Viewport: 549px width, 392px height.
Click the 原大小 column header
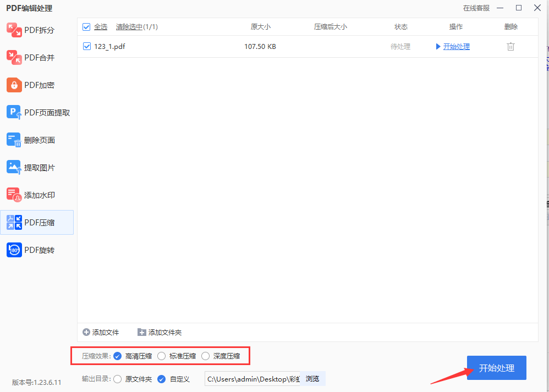[x=261, y=27]
